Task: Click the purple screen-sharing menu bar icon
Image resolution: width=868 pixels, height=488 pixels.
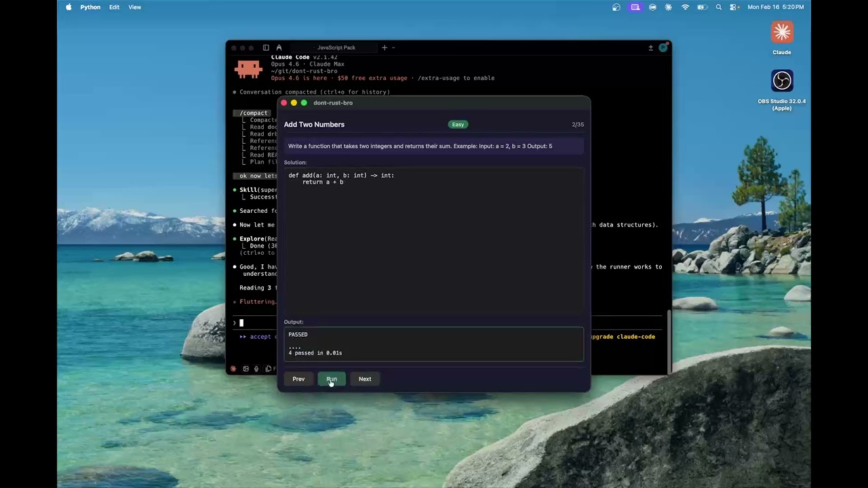Action: point(635,7)
